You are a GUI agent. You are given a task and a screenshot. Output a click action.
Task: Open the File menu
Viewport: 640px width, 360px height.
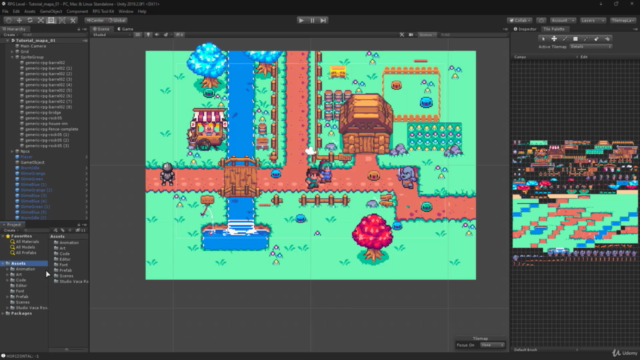coord(5,11)
